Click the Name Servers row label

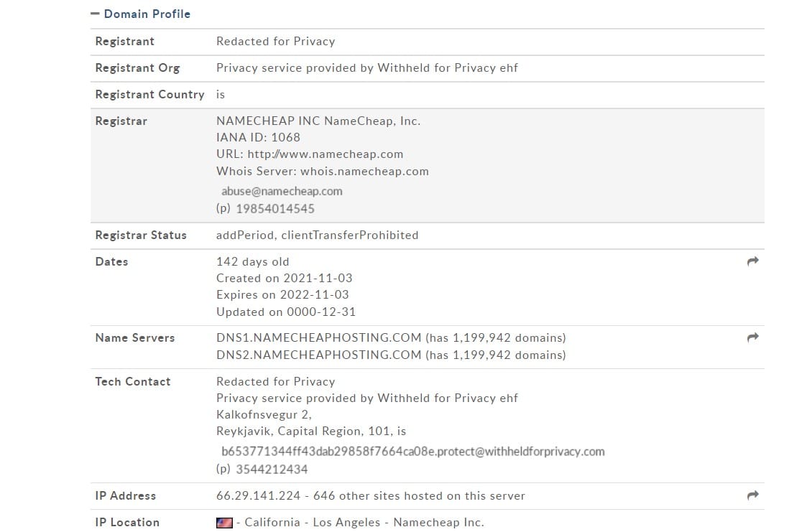coord(135,338)
